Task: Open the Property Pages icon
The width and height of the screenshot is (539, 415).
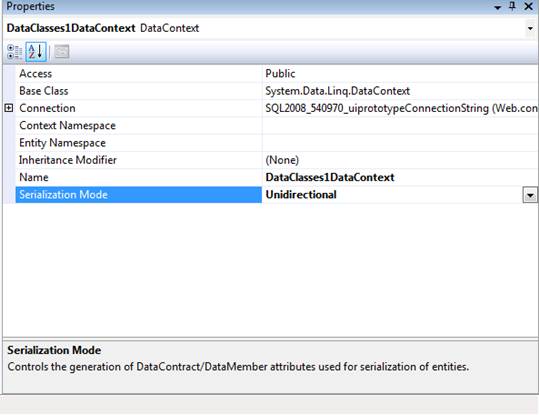Action: click(62, 52)
